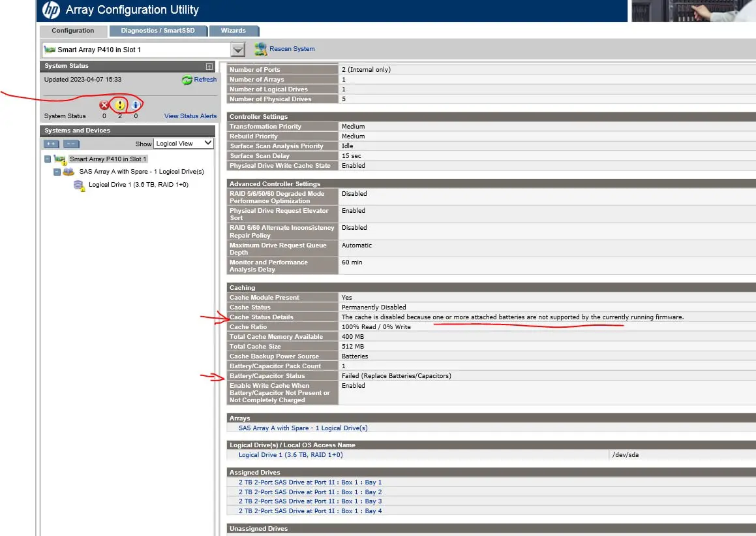Click the Permanently Disabled cache status value
Screen dimensions: 756x536
coord(374,307)
